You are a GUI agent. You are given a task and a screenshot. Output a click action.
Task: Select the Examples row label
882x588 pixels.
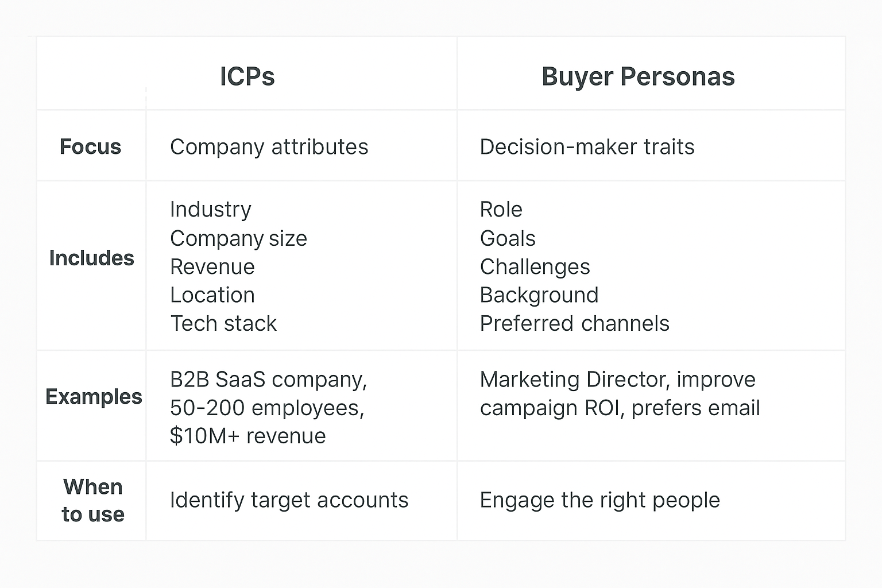click(94, 397)
